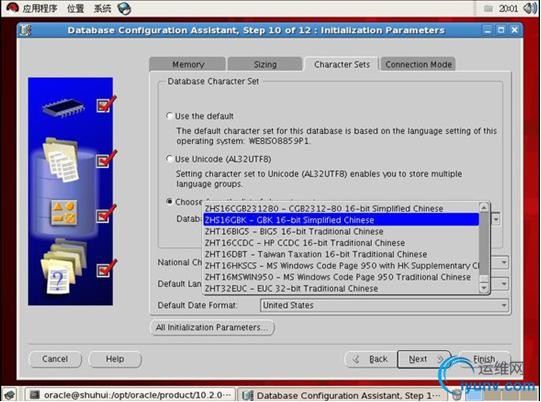The height and width of the screenshot is (402, 541).
Task: Click the documents folder image in sidebar
Action: [x=61, y=159]
